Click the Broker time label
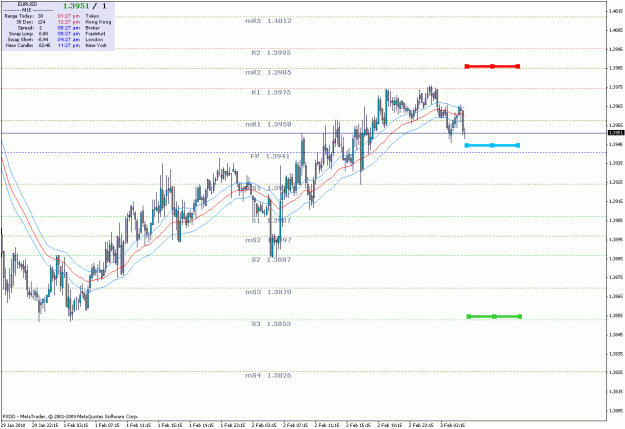Screen dimensions: 625x429 [92, 28]
